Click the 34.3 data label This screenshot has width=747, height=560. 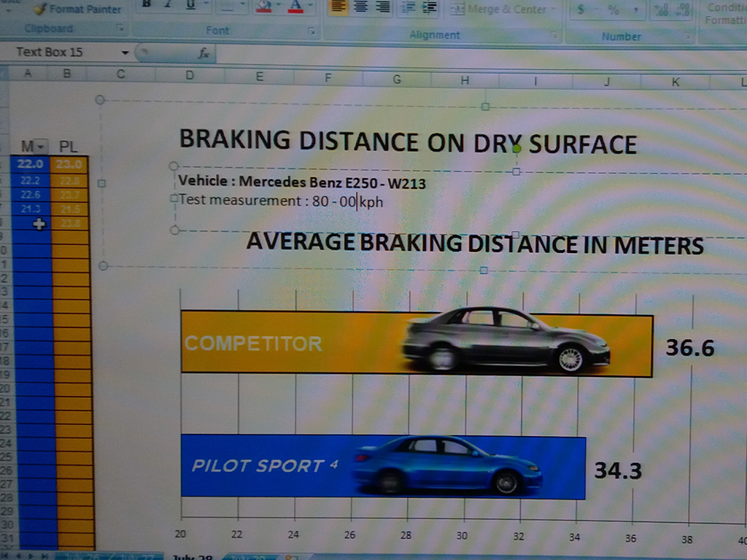618,470
